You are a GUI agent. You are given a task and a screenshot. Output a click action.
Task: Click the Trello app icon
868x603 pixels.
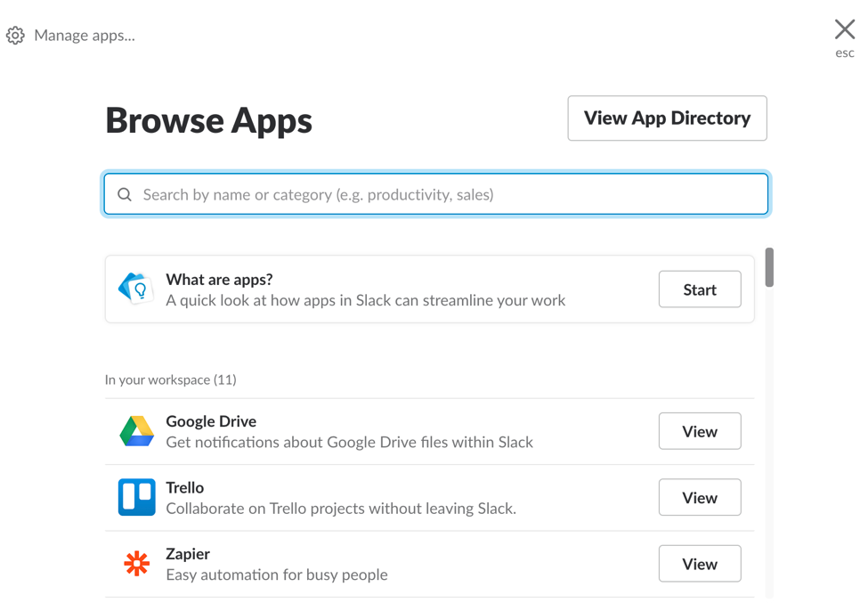(136, 498)
